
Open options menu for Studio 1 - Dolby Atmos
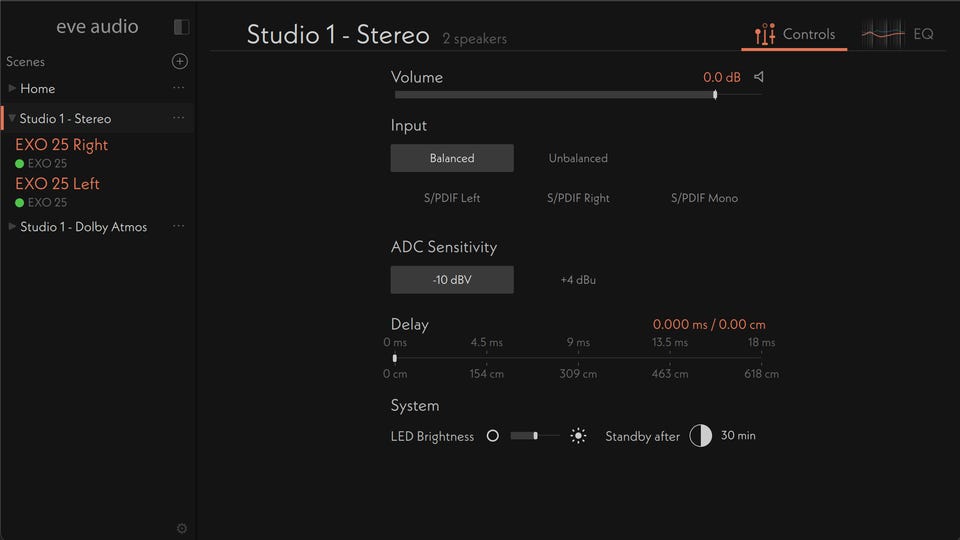[x=178, y=226]
